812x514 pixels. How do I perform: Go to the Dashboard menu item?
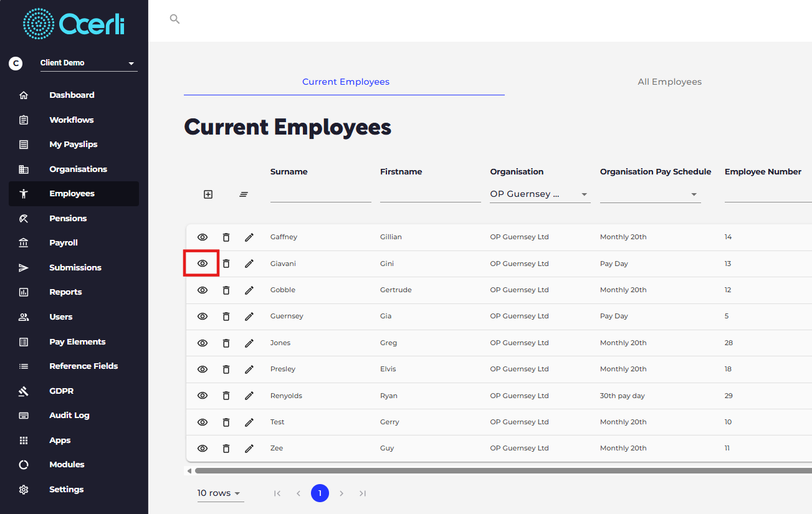pyautogui.click(x=74, y=95)
